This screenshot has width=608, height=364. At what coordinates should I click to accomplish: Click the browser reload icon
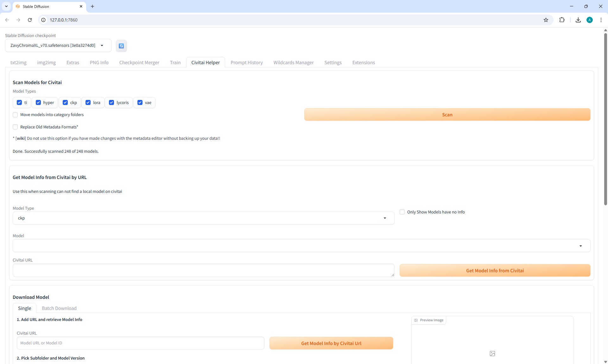pyautogui.click(x=30, y=20)
